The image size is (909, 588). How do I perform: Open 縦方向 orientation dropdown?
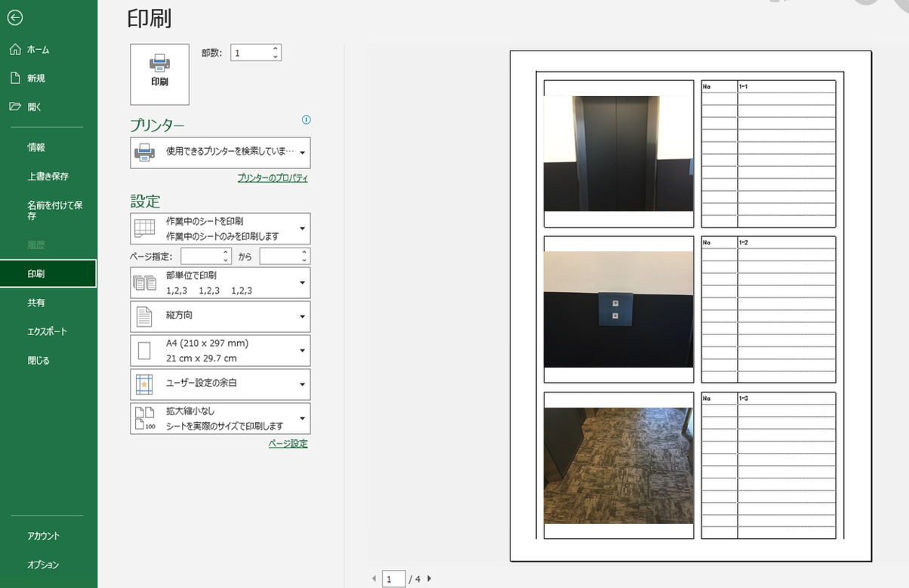[x=220, y=316]
